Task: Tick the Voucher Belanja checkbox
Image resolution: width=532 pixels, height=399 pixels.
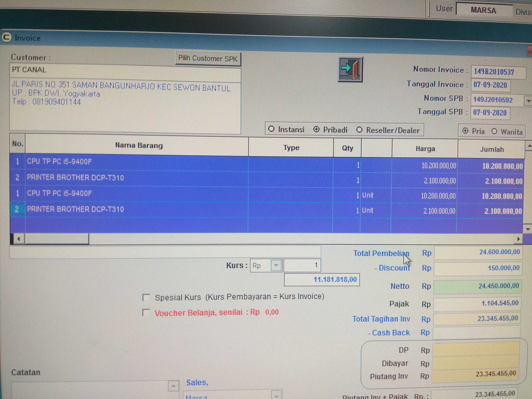Action: tap(146, 312)
